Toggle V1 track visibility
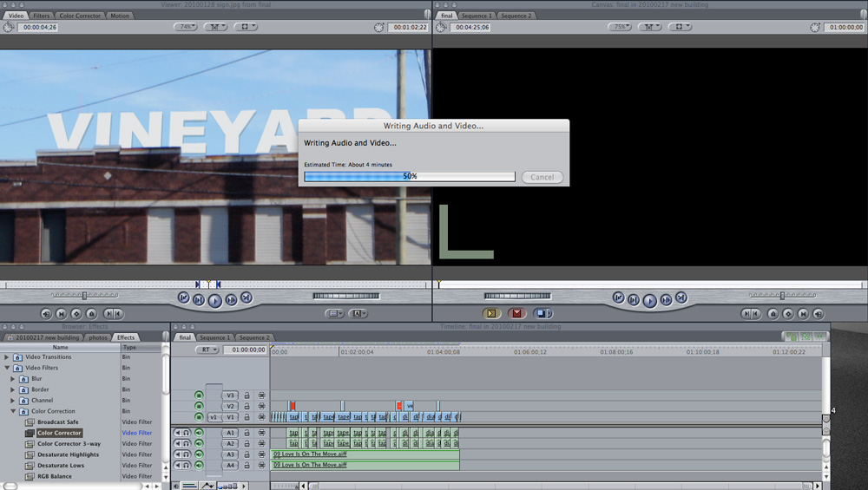868x490 pixels. click(199, 417)
